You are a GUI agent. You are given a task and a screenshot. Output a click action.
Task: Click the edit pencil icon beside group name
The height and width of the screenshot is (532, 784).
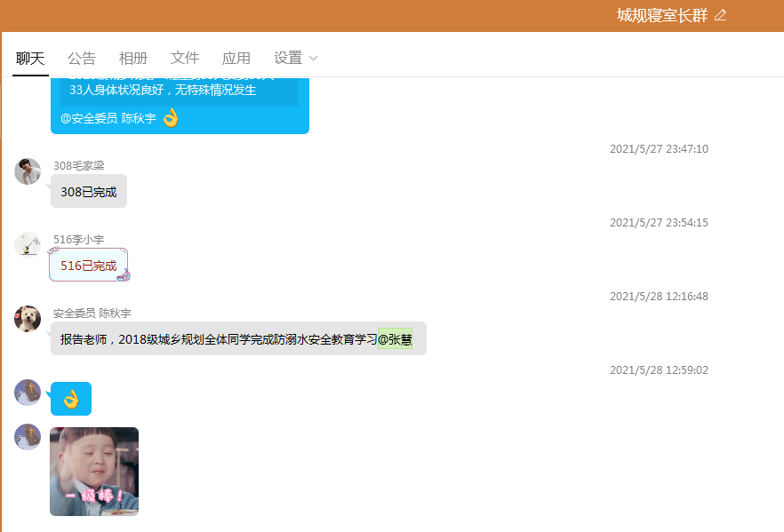coord(720,15)
